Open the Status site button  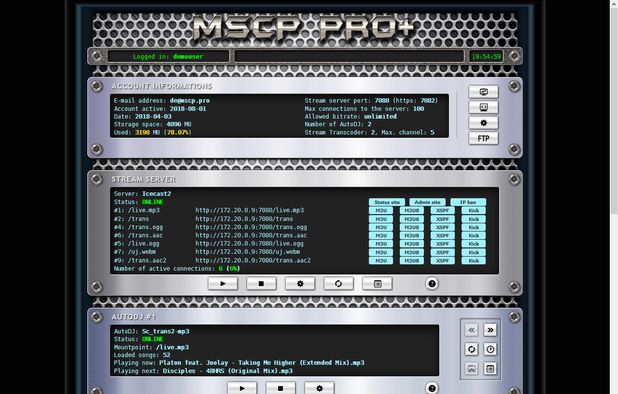click(387, 202)
